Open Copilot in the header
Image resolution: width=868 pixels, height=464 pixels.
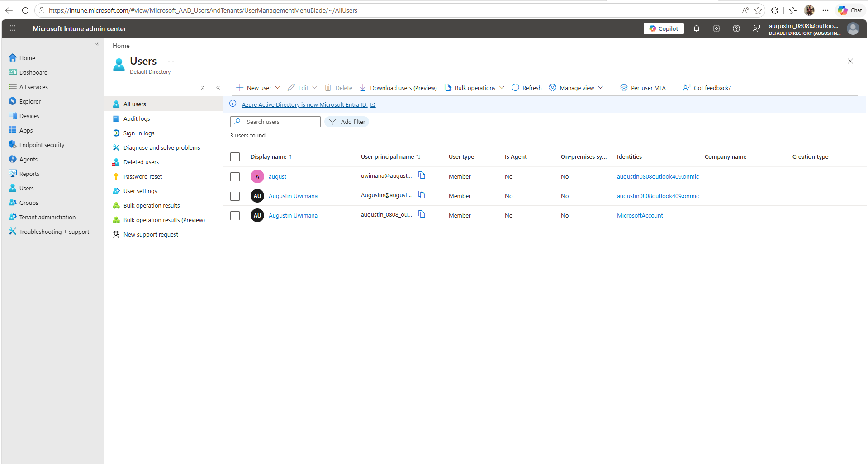click(x=664, y=28)
